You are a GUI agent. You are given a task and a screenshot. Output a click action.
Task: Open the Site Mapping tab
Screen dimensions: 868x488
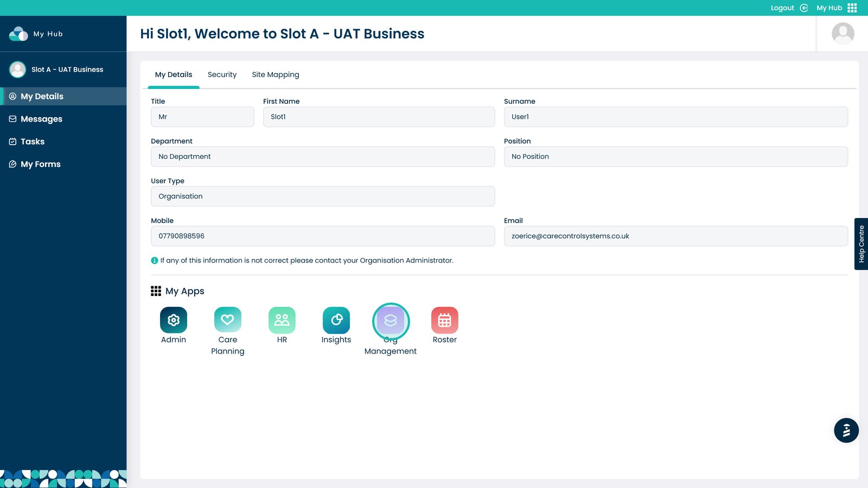(x=276, y=75)
